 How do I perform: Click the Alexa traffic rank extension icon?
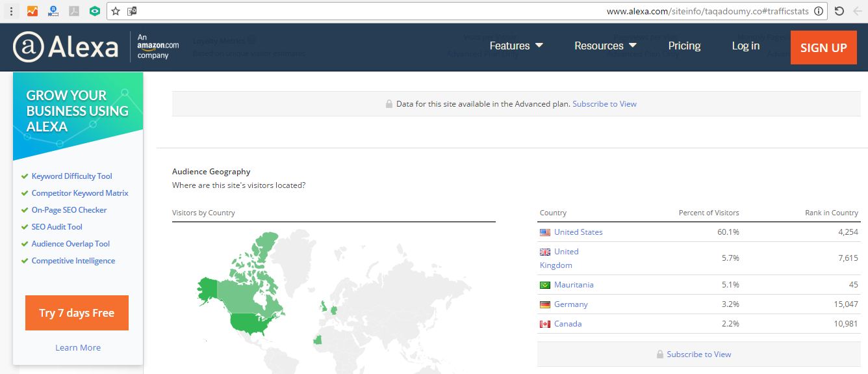(53, 11)
